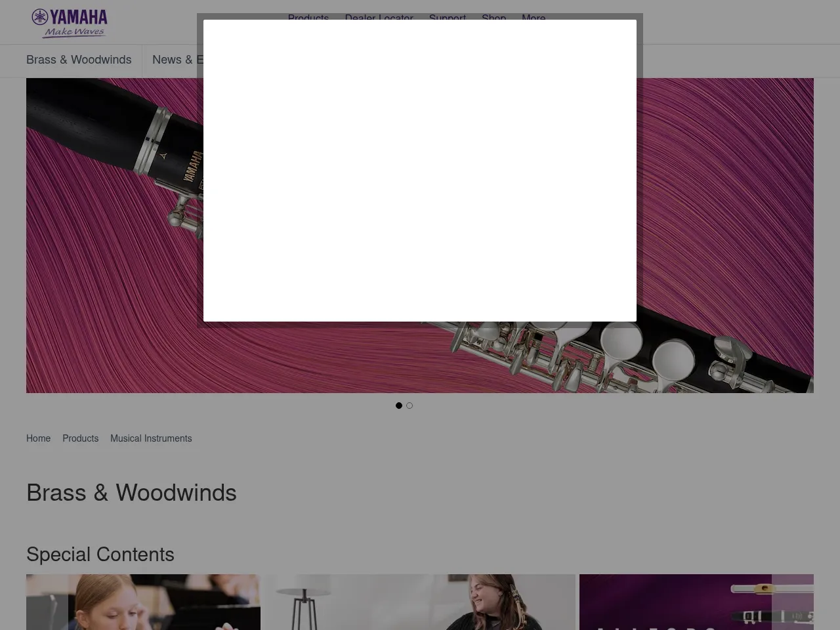Click the Yamaha Make Waves logo

click(70, 23)
